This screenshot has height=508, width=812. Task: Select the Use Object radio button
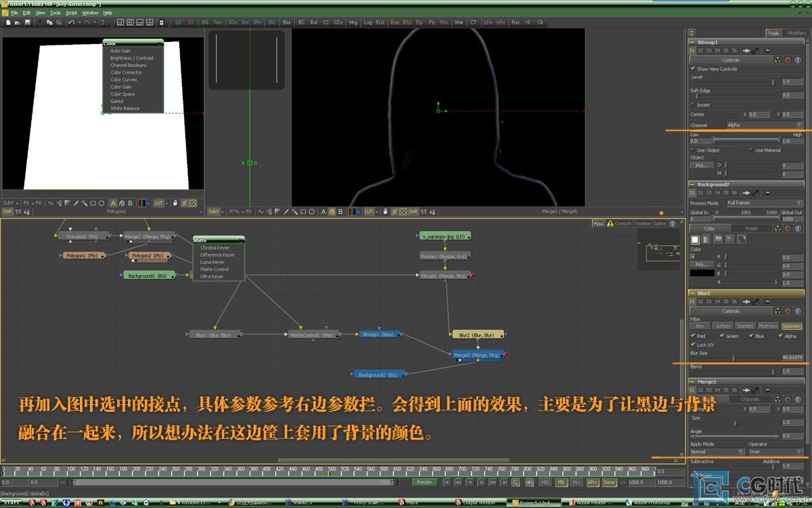coord(693,150)
